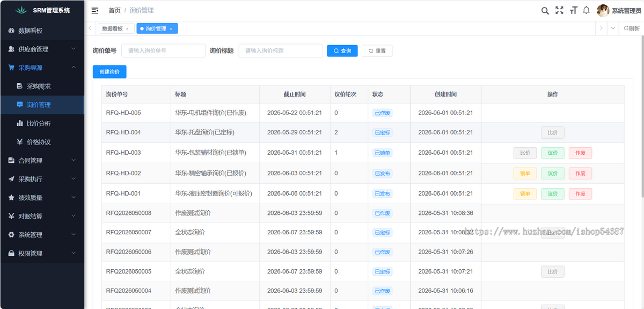Toggle fullscreen mode icon
644x309 pixels.
click(x=559, y=10)
